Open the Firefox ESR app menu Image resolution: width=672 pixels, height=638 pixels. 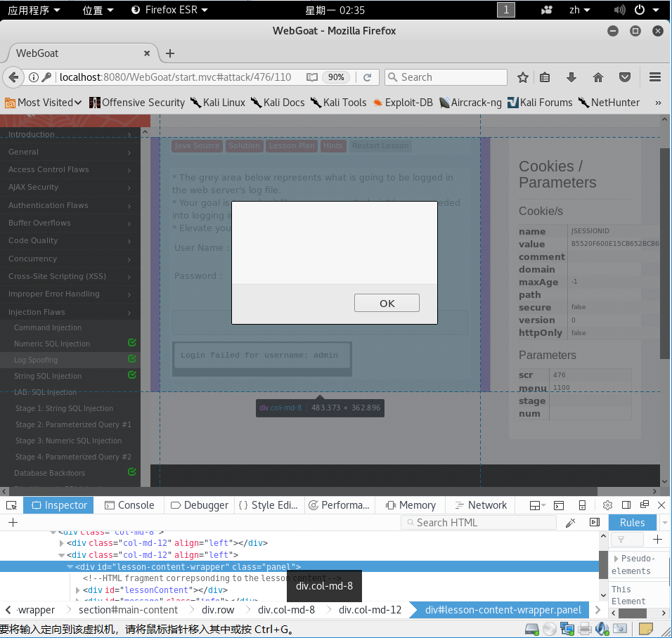(x=169, y=10)
